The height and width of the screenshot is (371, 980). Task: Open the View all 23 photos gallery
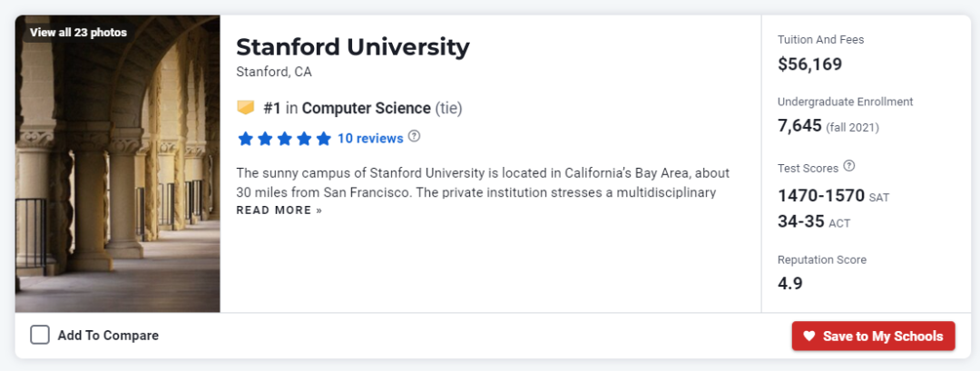78,33
